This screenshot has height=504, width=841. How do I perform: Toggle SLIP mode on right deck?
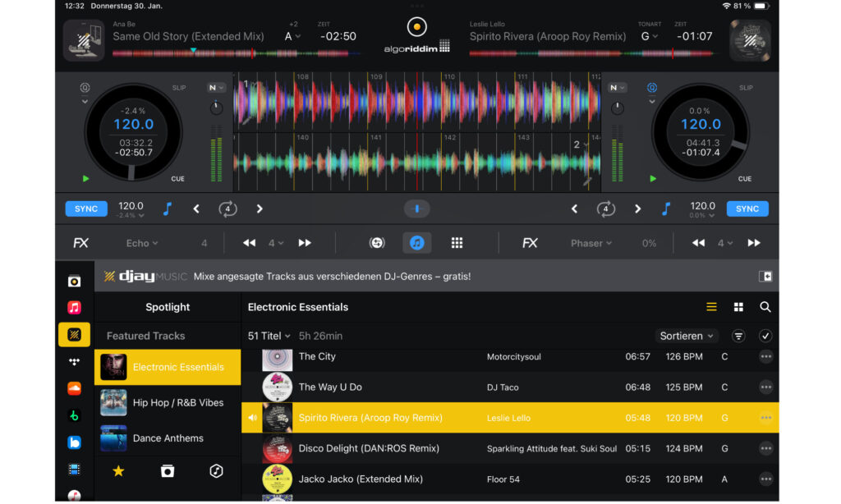click(x=746, y=88)
